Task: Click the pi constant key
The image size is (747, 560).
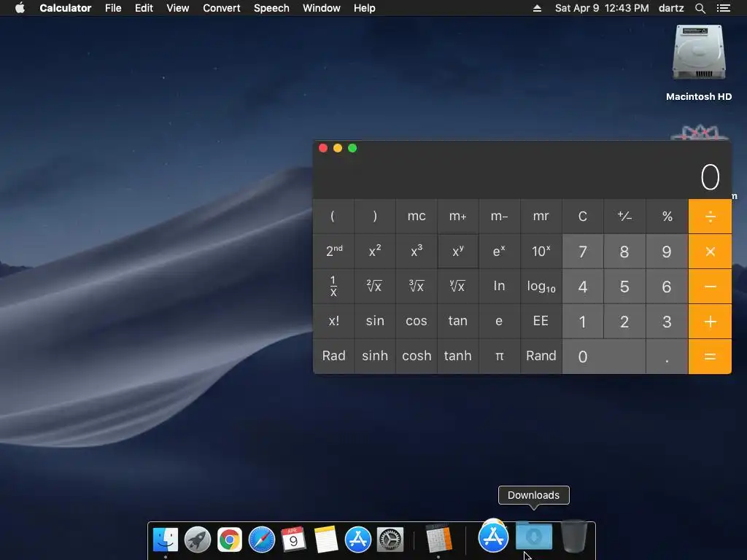Action: pyautogui.click(x=499, y=356)
